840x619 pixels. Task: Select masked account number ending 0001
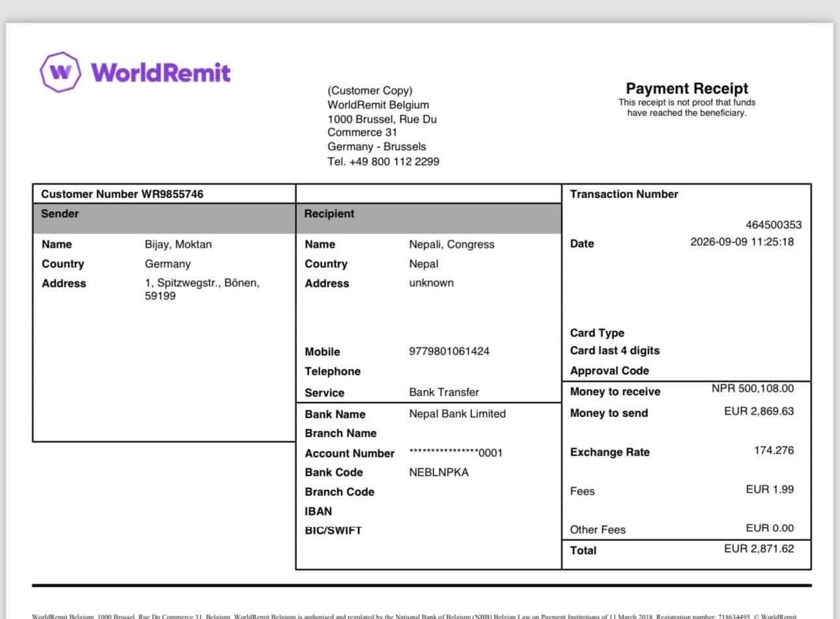click(x=456, y=453)
